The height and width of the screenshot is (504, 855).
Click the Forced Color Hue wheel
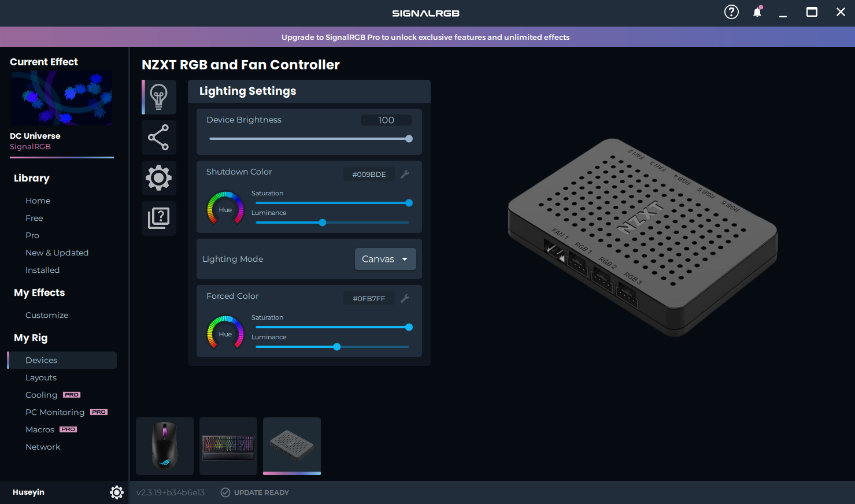(225, 333)
